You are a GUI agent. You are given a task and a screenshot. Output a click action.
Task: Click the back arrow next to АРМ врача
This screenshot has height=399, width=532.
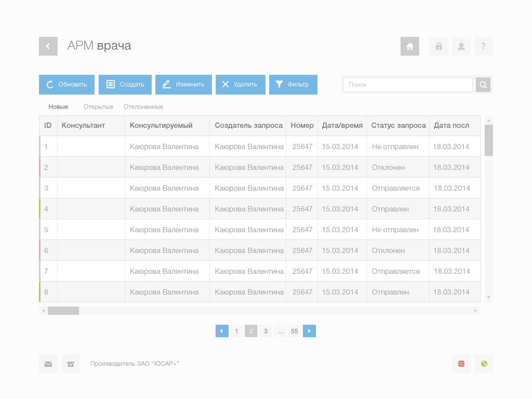48,46
